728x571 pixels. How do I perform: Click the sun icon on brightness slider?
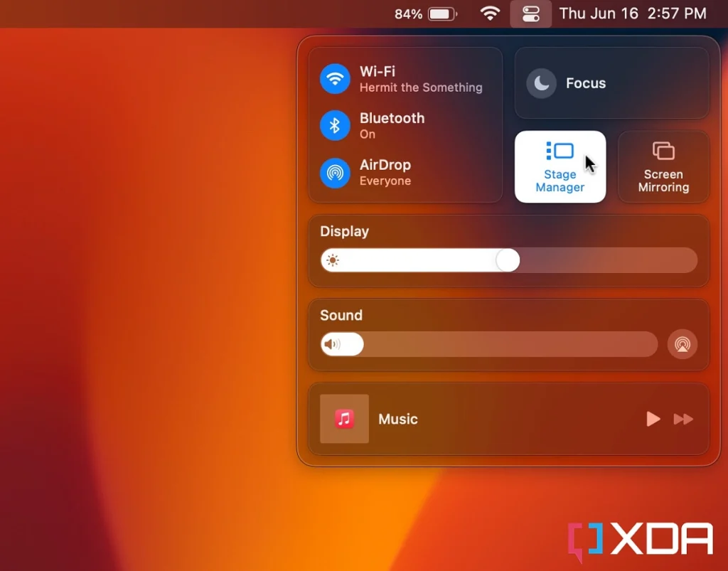[333, 260]
